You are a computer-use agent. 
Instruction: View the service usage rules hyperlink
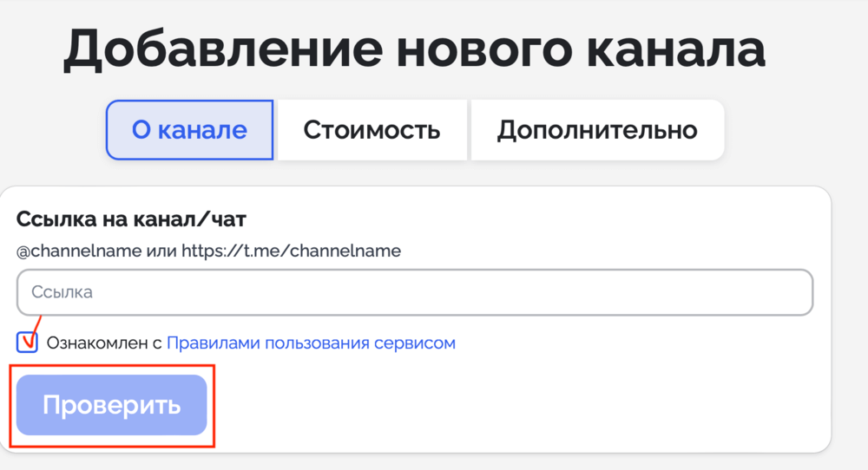(311, 343)
